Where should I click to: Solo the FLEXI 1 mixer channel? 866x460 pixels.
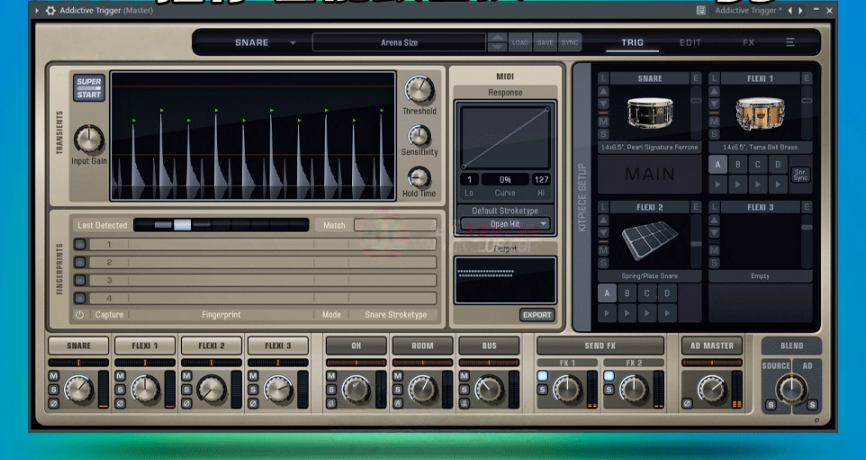[120, 390]
